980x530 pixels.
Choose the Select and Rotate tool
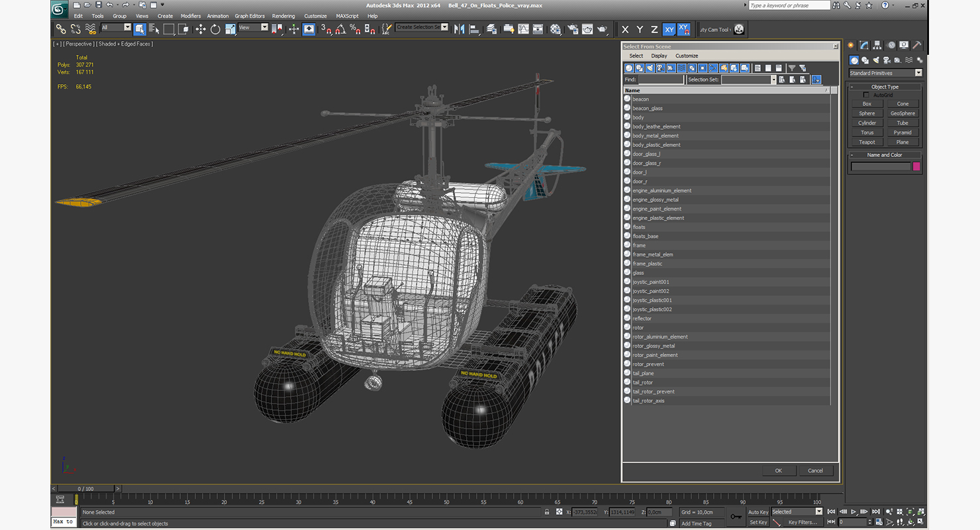point(215,29)
